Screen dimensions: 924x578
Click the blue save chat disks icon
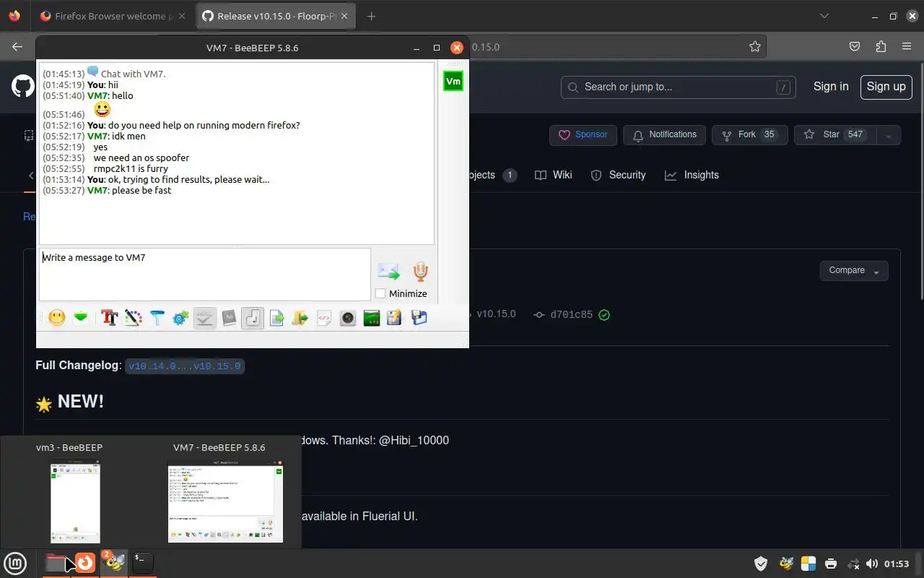419,317
